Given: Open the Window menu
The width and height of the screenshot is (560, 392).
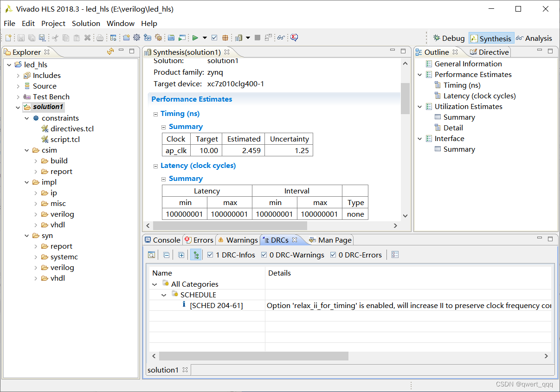Looking at the screenshot, I should click(121, 23).
